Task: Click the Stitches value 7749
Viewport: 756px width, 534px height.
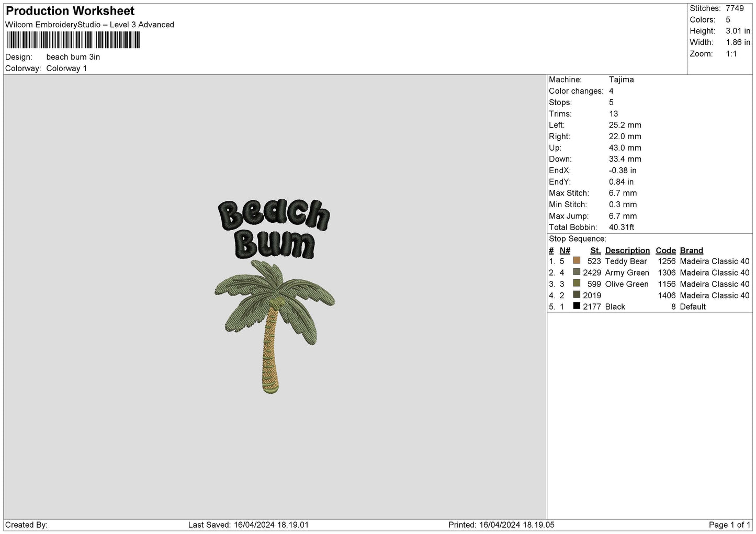Action: (x=735, y=8)
